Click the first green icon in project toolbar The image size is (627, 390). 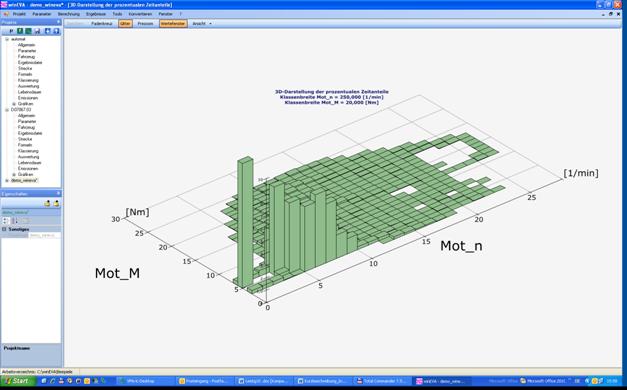[x=20, y=31]
